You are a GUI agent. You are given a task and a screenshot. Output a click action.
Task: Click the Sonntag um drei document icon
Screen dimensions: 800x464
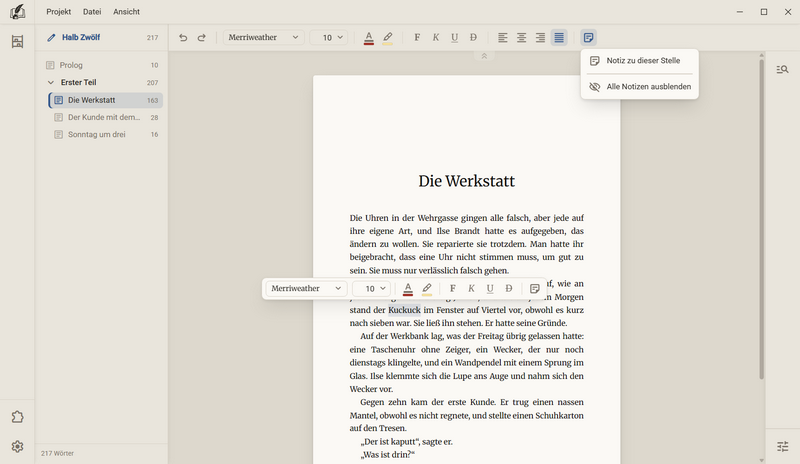point(59,135)
